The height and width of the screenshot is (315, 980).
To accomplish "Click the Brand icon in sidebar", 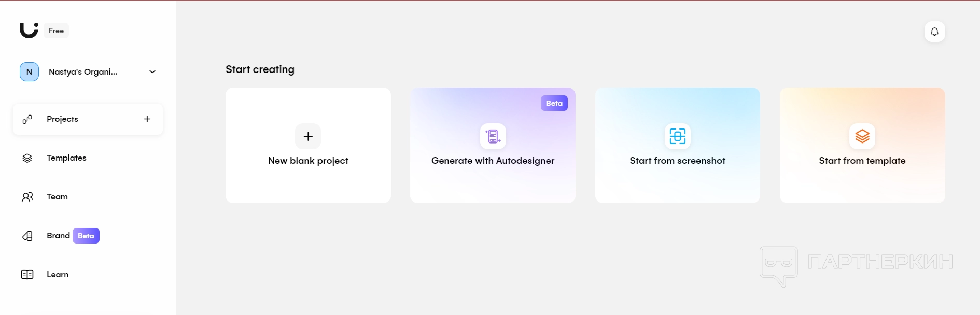I will pyautogui.click(x=27, y=236).
